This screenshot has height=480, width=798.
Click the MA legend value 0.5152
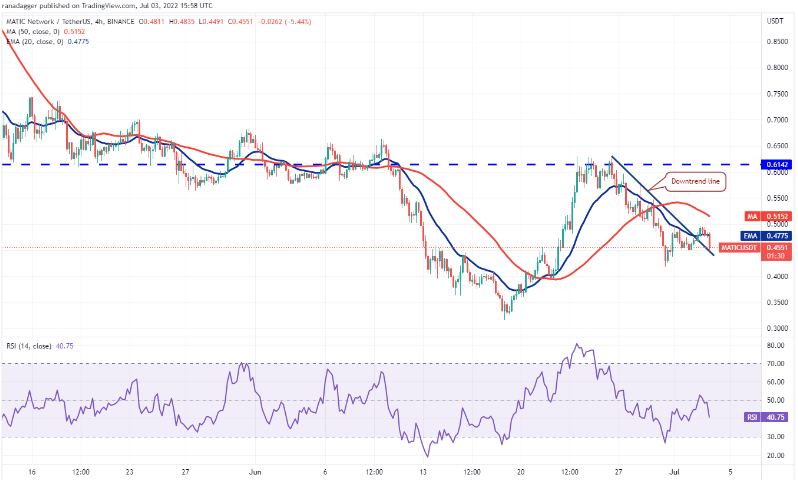tap(74, 32)
